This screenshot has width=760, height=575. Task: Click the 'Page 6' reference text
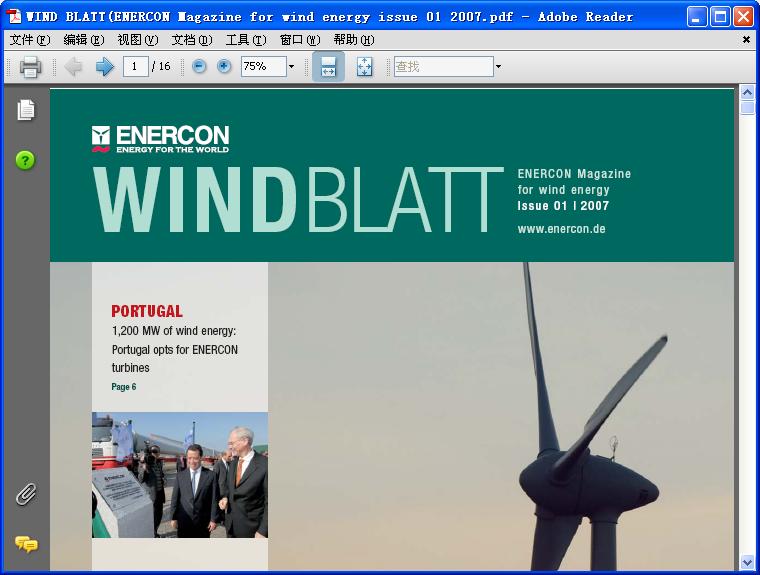point(124,386)
